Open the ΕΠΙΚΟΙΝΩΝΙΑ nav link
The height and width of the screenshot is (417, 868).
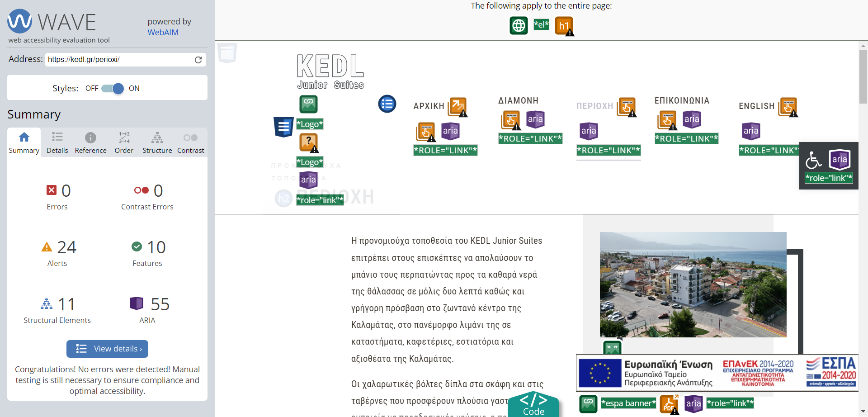tap(682, 101)
